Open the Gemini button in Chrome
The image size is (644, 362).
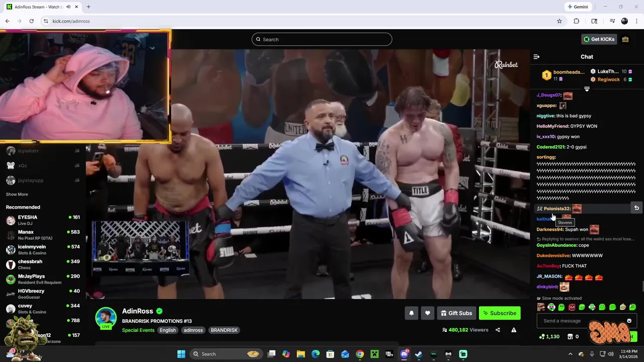pyautogui.click(x=578, y=7)
